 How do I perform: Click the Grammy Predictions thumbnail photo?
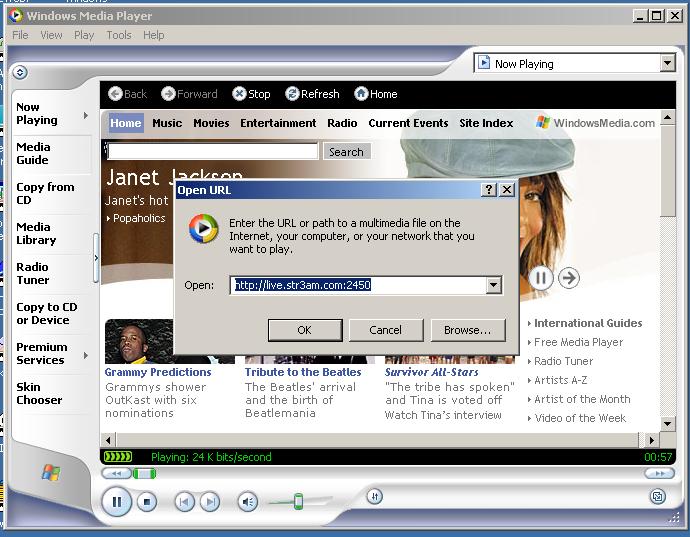(139, 342)
